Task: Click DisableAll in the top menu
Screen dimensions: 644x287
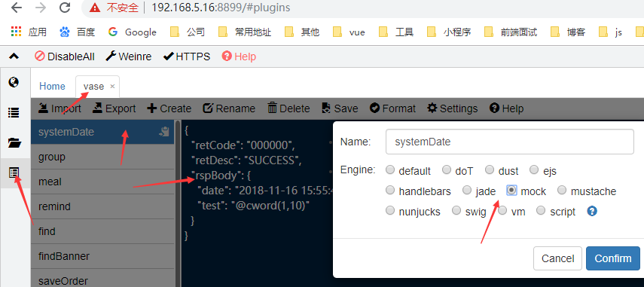Action: click(x=65, y=56)
